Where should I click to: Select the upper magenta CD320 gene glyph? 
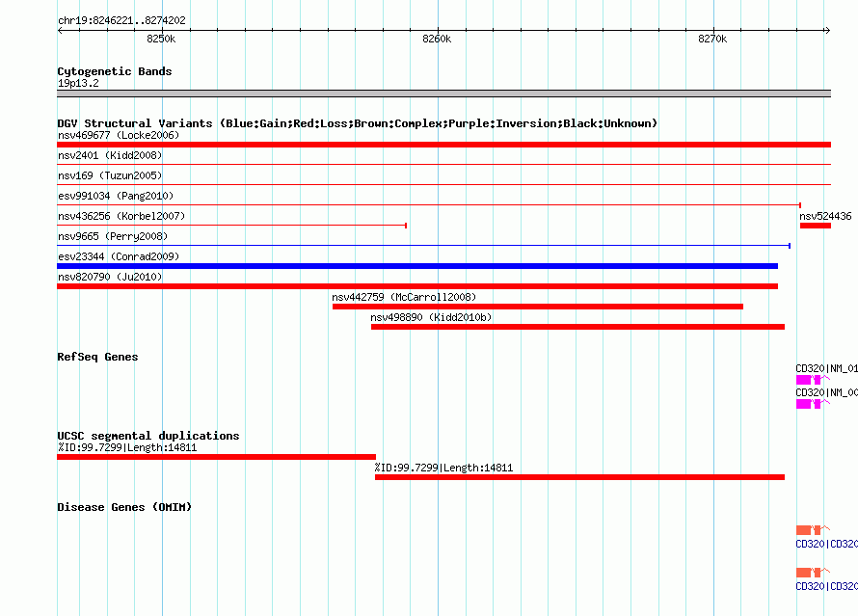(x=813, y=380)
